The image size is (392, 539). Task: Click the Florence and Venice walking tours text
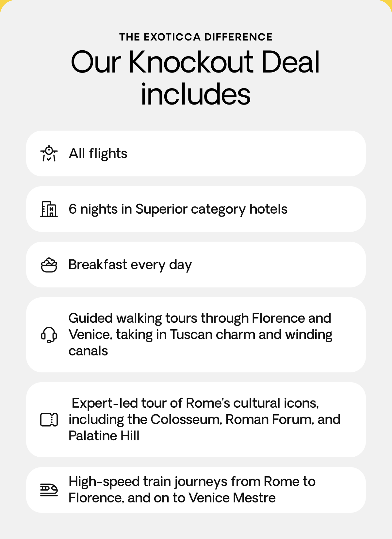click(x=200, y=335)
